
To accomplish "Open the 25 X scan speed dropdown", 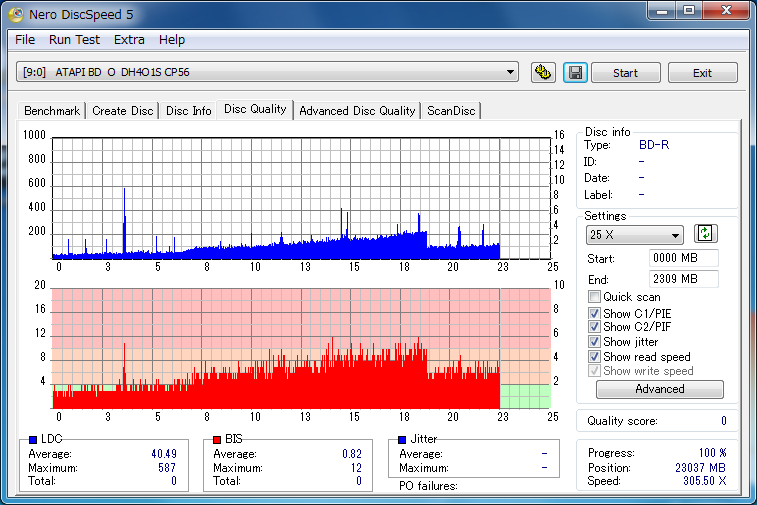I will coord(635,235).
